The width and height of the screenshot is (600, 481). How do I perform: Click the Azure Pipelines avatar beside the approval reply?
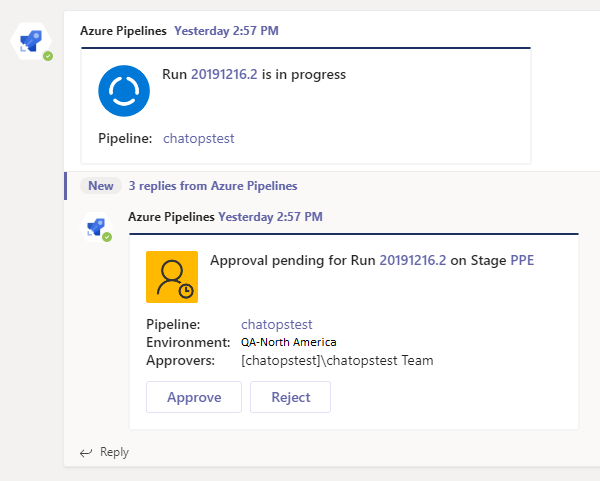(96, 227)
